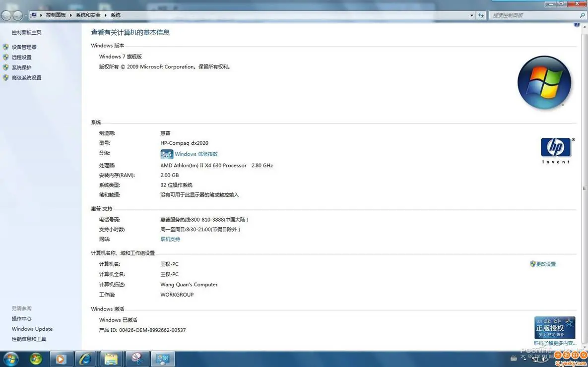Click the 搜索控制面板 search field
The width and height of the screenshot is (588, 367).
tap(533, 15)
